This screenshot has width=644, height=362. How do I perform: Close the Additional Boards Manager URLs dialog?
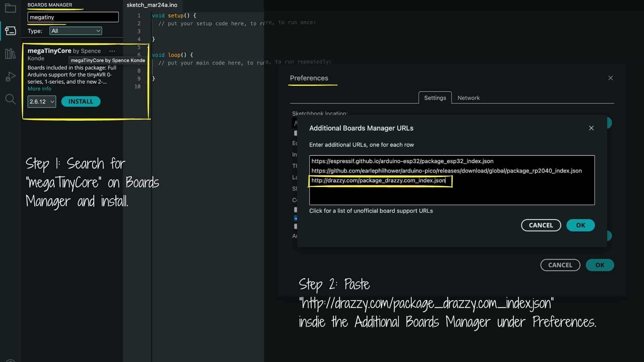point(591,128)
